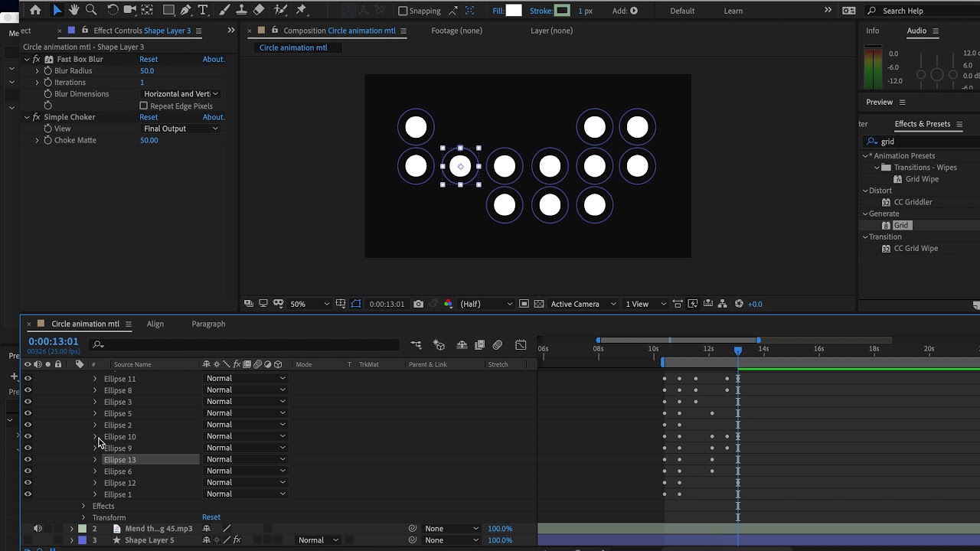980x551 pixels.
Task: Select the Brush tool
Action: coord(225,10)
